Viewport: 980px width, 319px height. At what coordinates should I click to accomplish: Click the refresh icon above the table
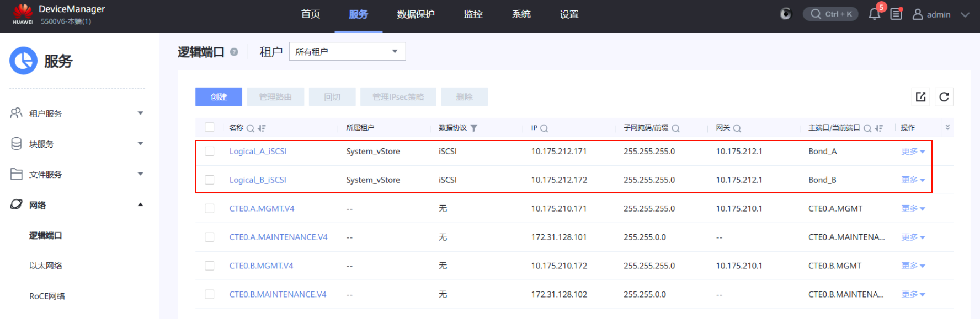(944, 97)
